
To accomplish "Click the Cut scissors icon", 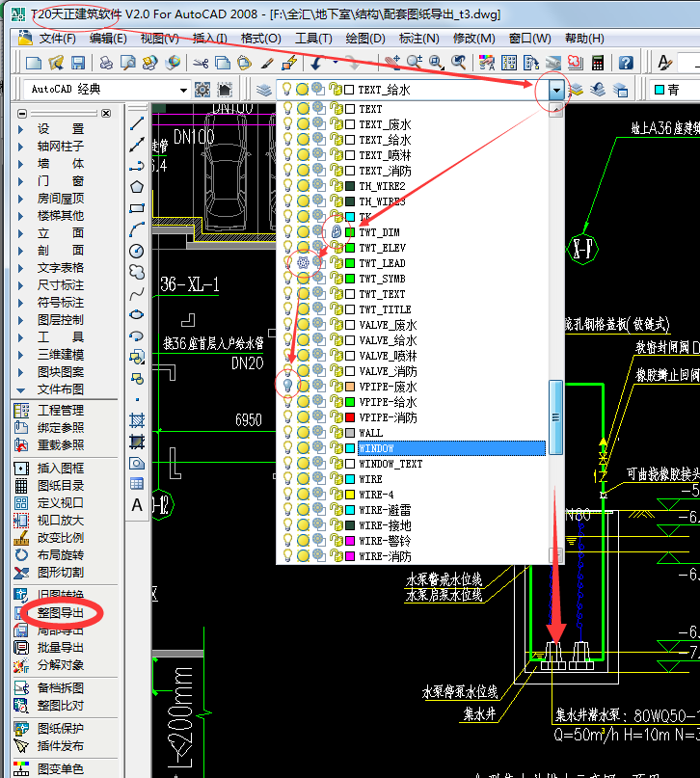I will (x=201, y=63).
